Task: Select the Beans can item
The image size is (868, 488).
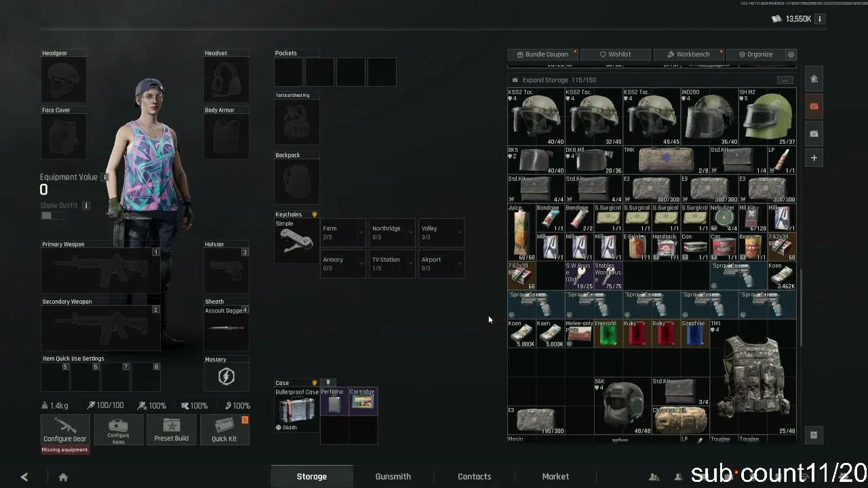Action: click(753, 247)
